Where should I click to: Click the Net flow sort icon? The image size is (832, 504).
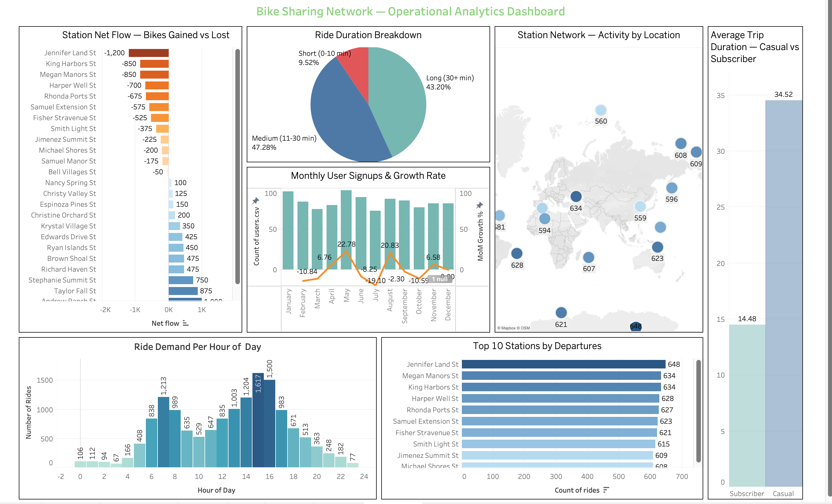coord(185,323)
